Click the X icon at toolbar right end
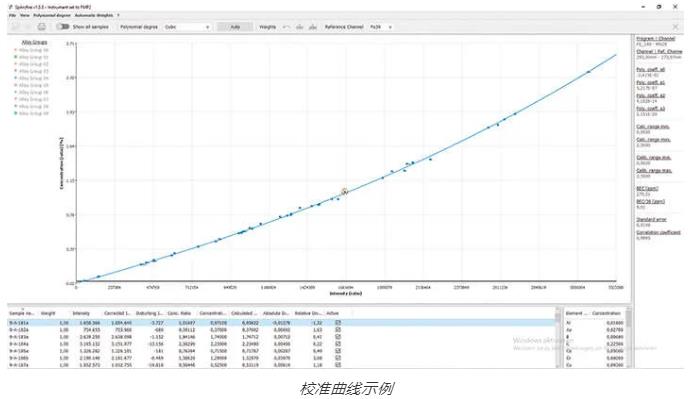Image resolution: width=688 pixels, height=399 pixels. click(x=675, y=27)
